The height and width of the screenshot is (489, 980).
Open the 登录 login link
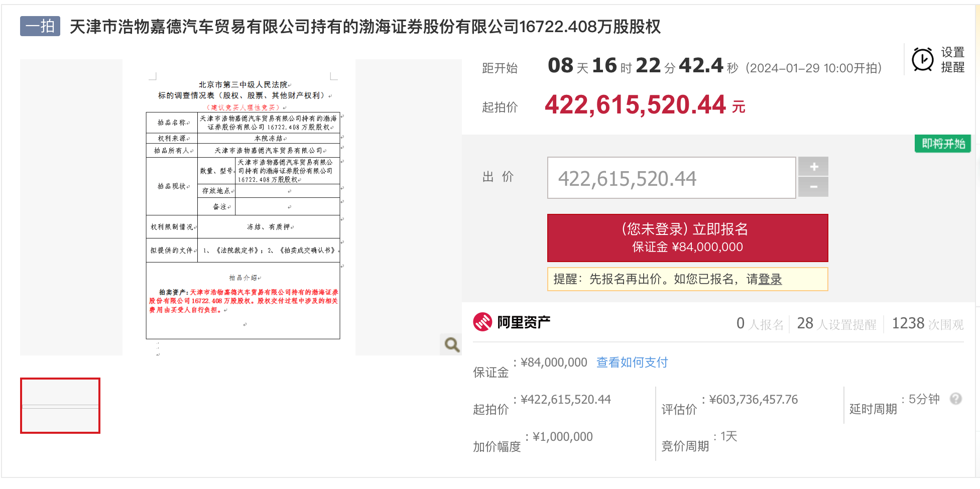pyautogui.click(x=770, y=279)
